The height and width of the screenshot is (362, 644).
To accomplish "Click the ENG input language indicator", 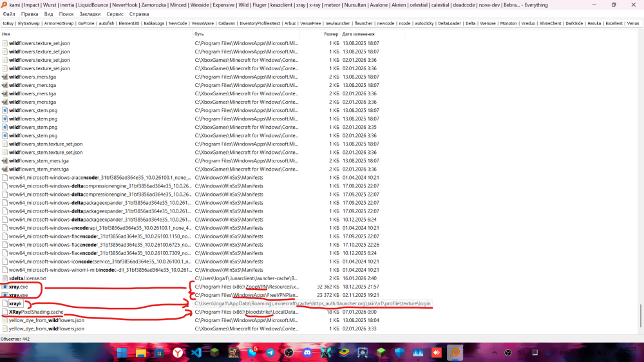I will pos(565,352).
